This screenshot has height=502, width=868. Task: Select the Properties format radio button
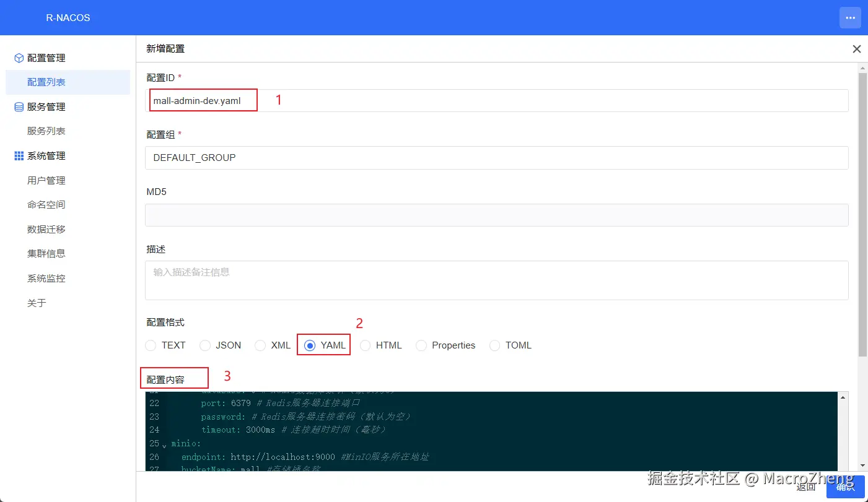click(421, 345)
